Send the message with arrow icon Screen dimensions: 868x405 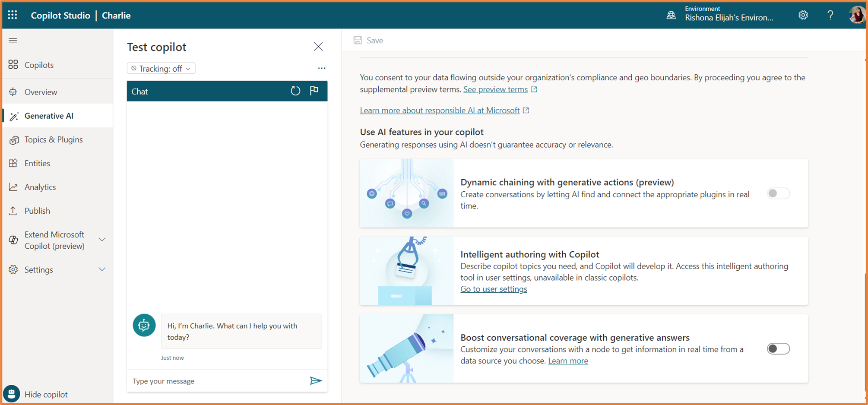(x=316, y=380)
